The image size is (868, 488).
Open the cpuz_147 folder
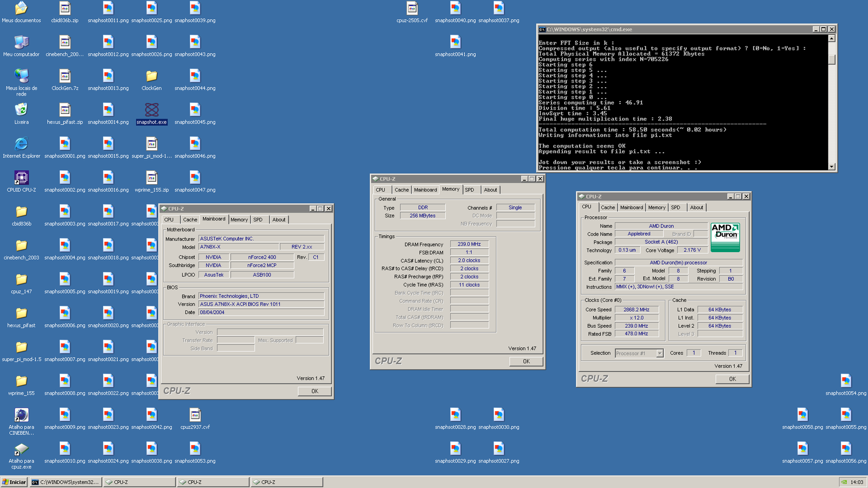pyautogui.click(x=21, y=281)
